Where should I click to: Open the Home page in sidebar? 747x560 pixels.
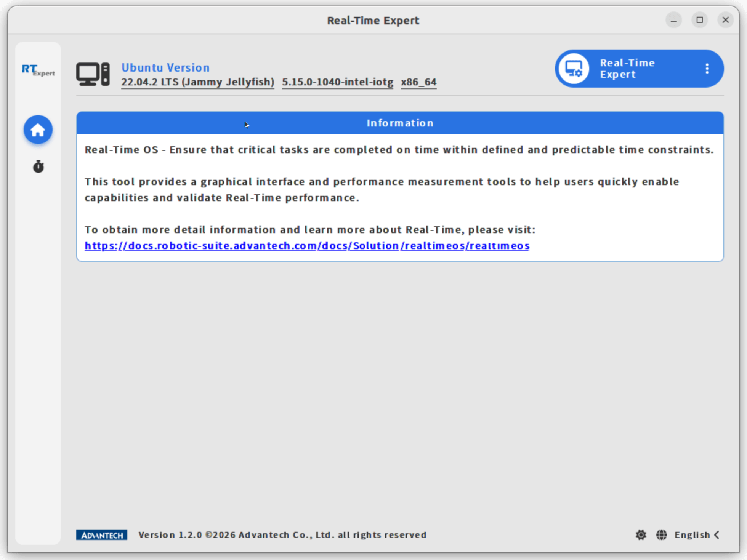click(38, 130)
